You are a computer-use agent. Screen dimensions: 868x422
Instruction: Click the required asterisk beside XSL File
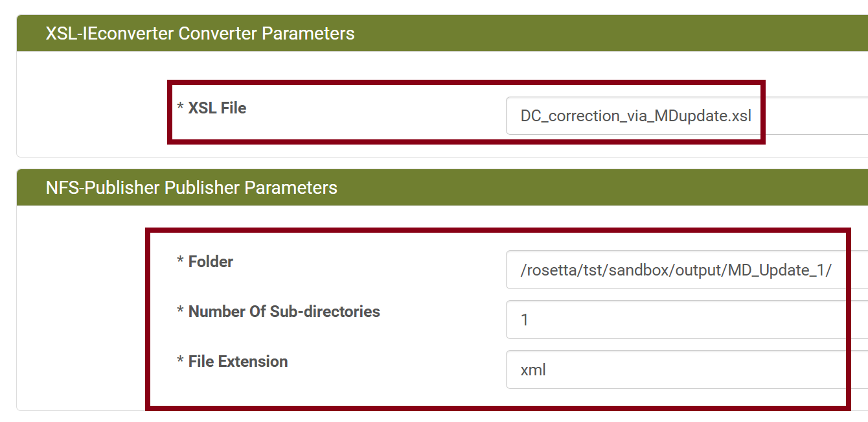[x=180, y=108]
